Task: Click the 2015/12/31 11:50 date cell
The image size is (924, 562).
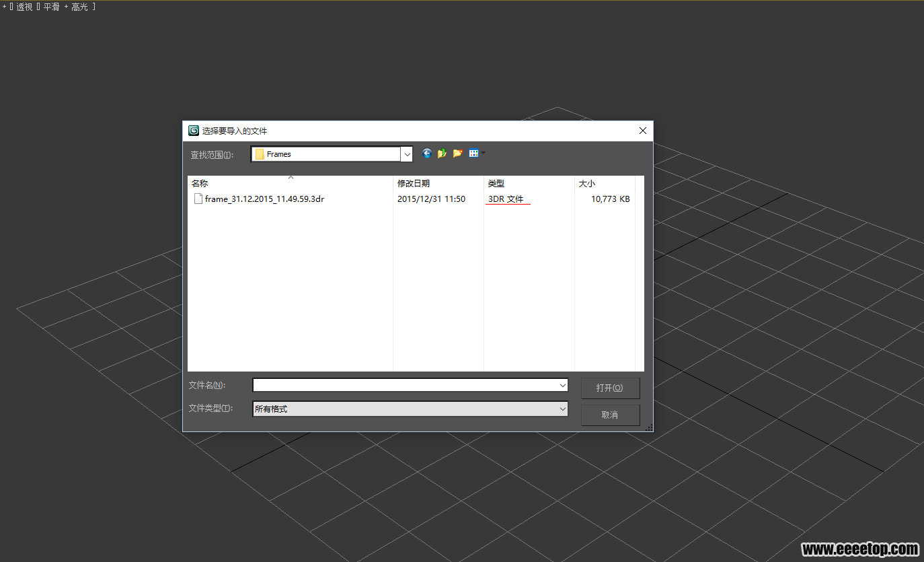Action: 431,199
